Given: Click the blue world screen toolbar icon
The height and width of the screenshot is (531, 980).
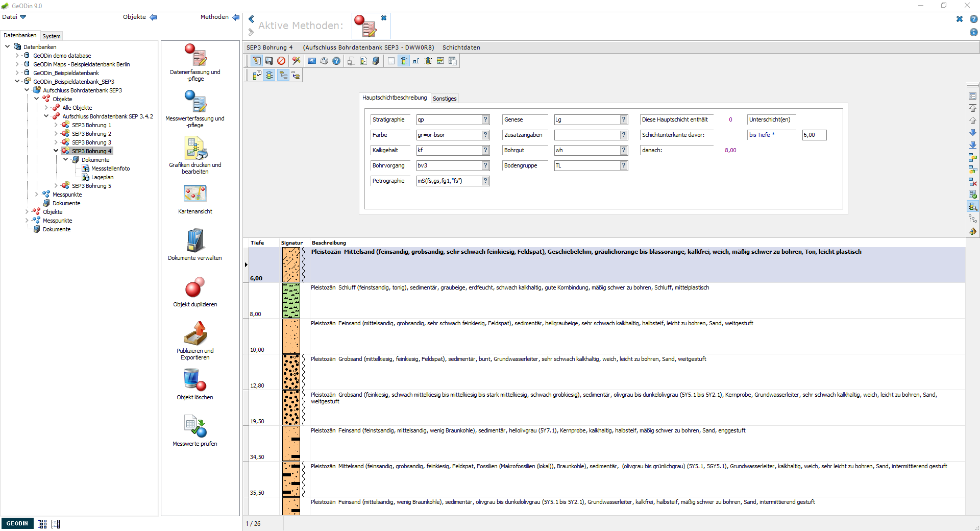Looking at the screenshot, I should tap(312, 61).
